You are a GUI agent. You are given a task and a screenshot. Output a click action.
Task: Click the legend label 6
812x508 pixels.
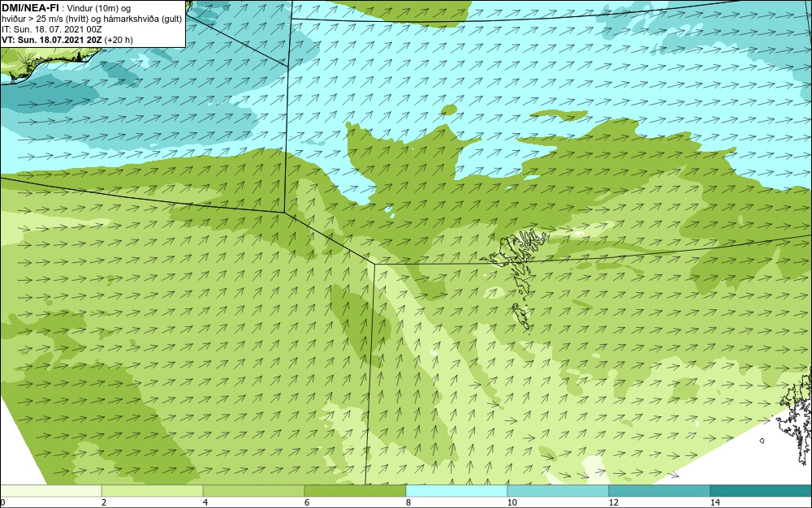click(x=307, y=502)
